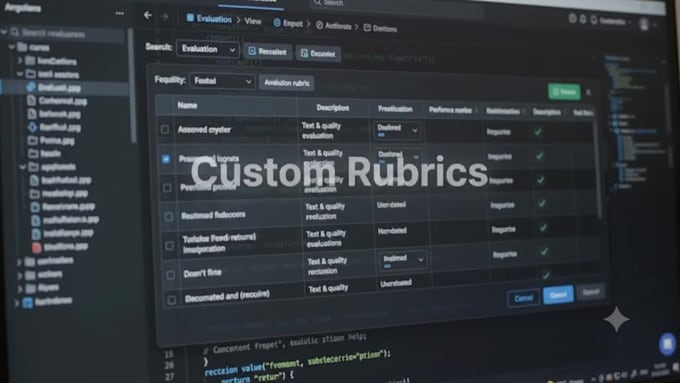Click the blue filled dialog button
The width and height of the screenshot is (680, 383).
pos(558,295)
